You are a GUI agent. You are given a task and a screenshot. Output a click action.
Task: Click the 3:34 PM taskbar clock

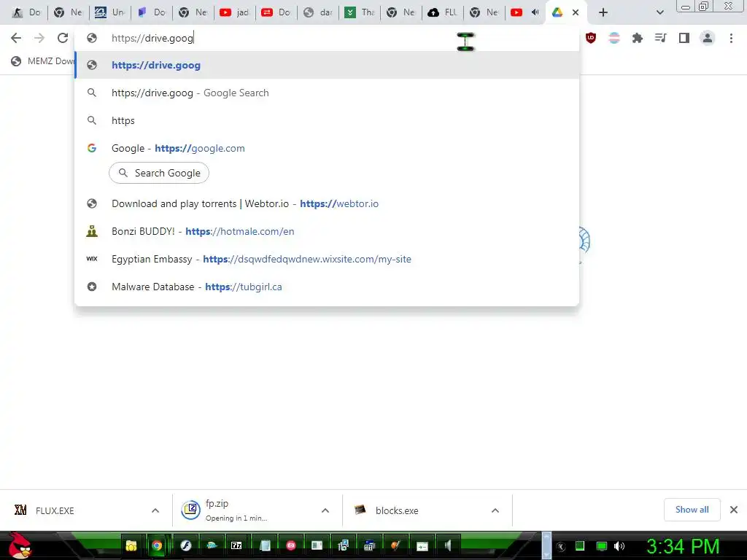click(x=683, y=546)
